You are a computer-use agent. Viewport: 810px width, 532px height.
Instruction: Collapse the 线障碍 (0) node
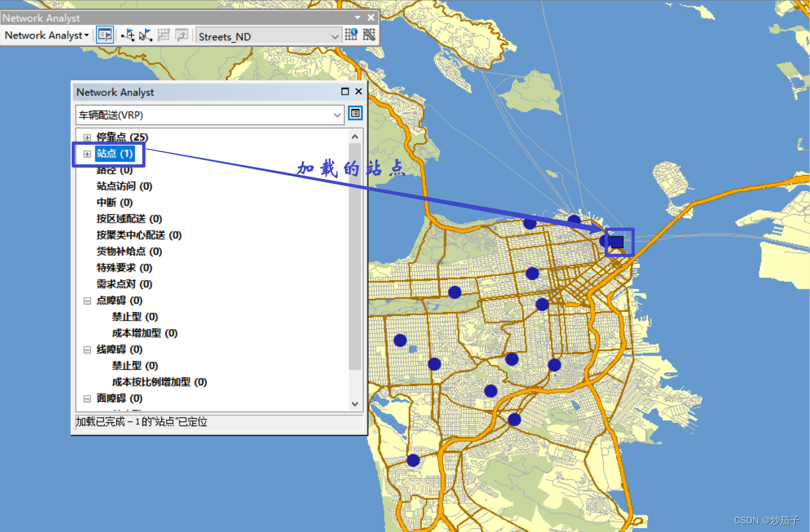click(87, 349)
